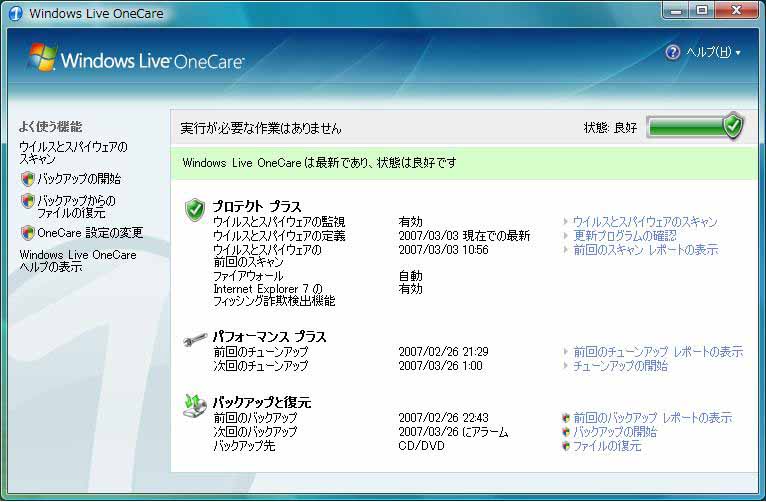The width and height of the screenshot is (766, 502).
Task: Open OneCare 設定の変更 settings
Action: click(90, 232)
